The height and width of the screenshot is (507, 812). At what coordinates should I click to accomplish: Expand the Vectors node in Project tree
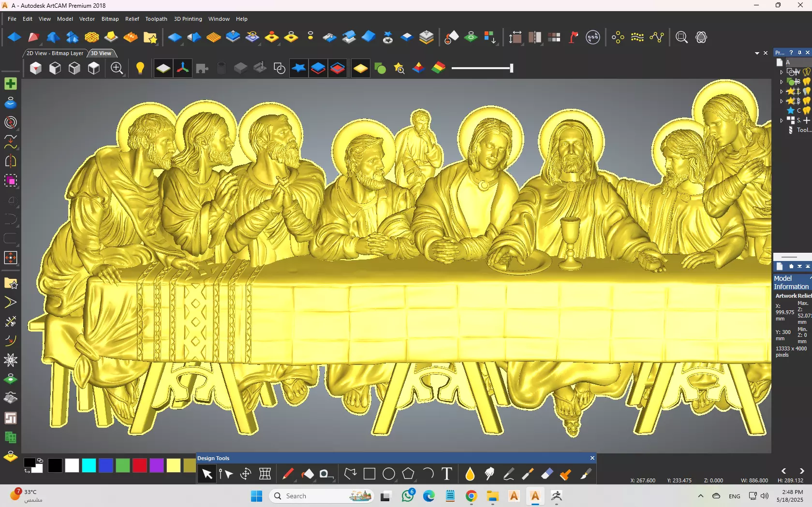point(782,72)
